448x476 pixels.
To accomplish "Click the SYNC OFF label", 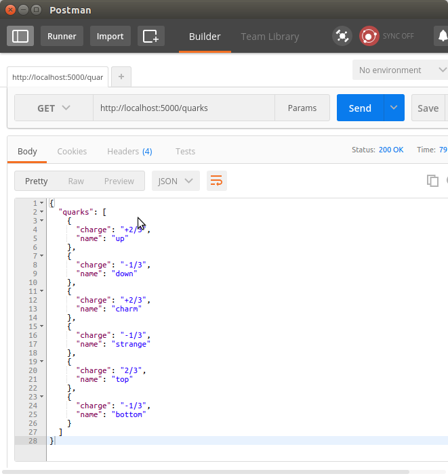I will 398,36.
